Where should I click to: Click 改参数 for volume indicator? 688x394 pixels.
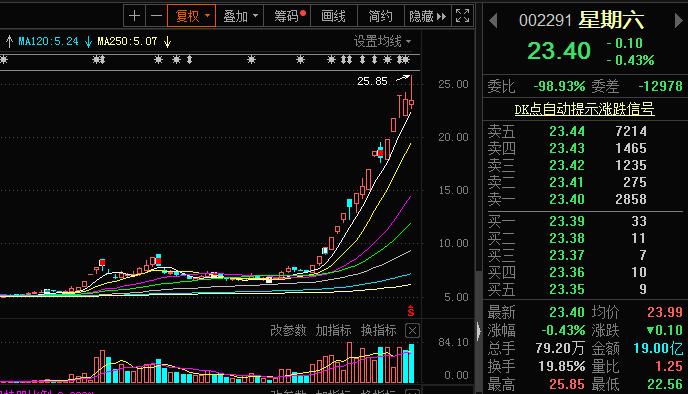tap(288, 330)
